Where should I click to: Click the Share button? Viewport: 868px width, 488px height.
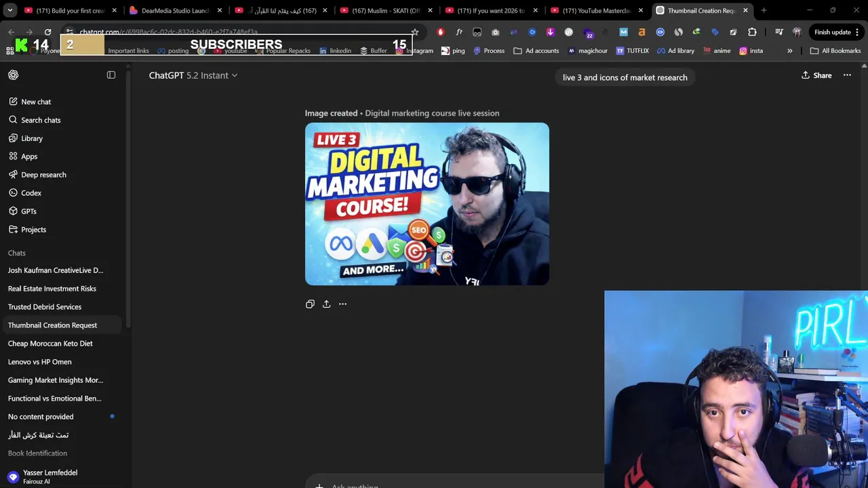(816, 75)
